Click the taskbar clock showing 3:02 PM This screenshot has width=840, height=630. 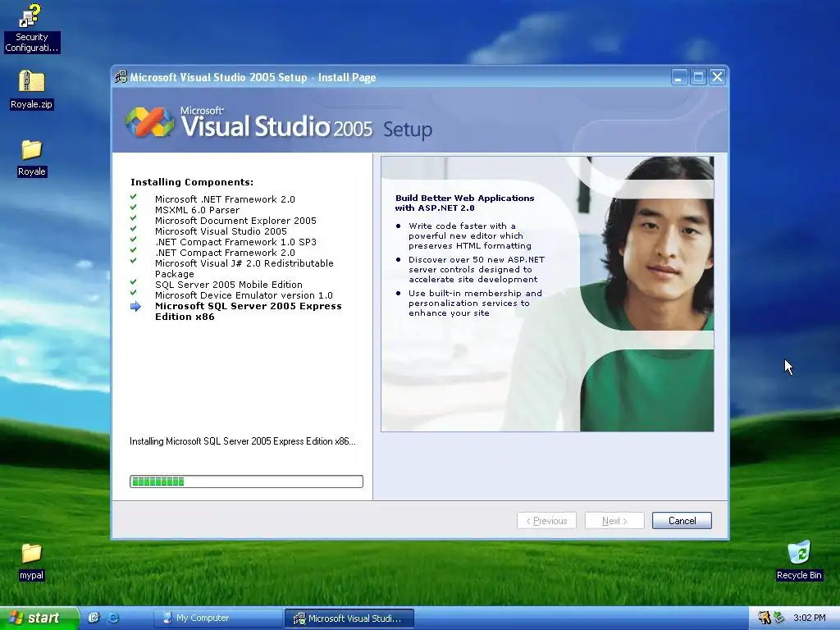pyautogui.click(x=809, y=618)
